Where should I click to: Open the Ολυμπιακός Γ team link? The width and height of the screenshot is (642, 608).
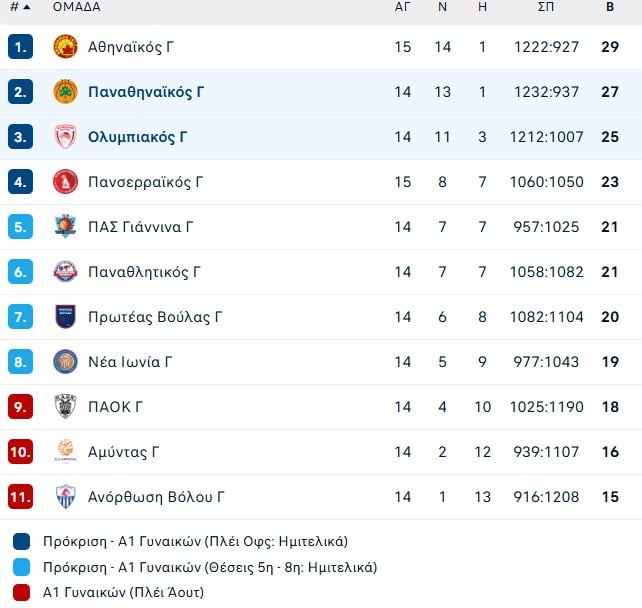coord(137,137)
